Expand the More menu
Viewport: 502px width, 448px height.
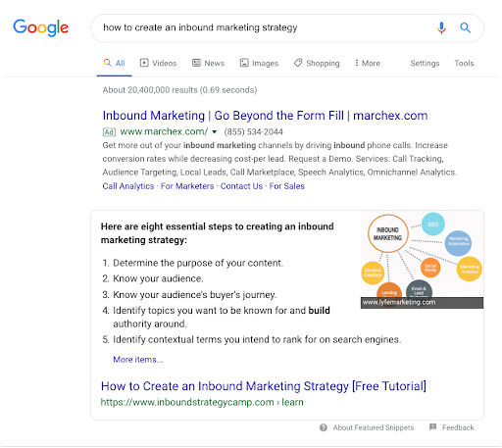[x=368, y=63]
